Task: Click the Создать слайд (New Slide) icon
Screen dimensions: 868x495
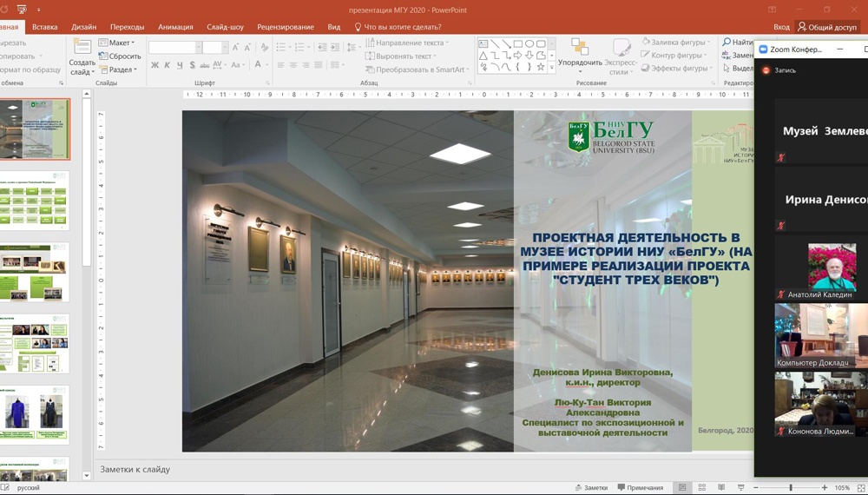Action: tap(82, 47)
